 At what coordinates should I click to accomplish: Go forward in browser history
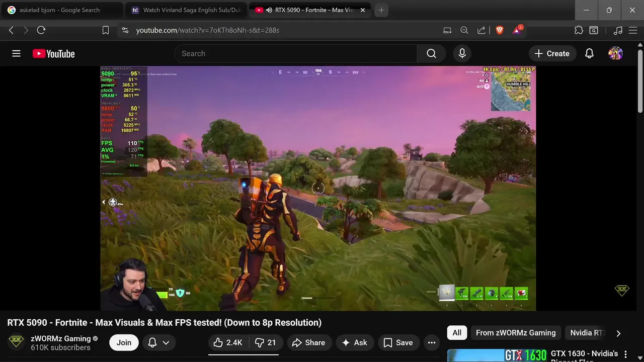[x=26, y=30]
